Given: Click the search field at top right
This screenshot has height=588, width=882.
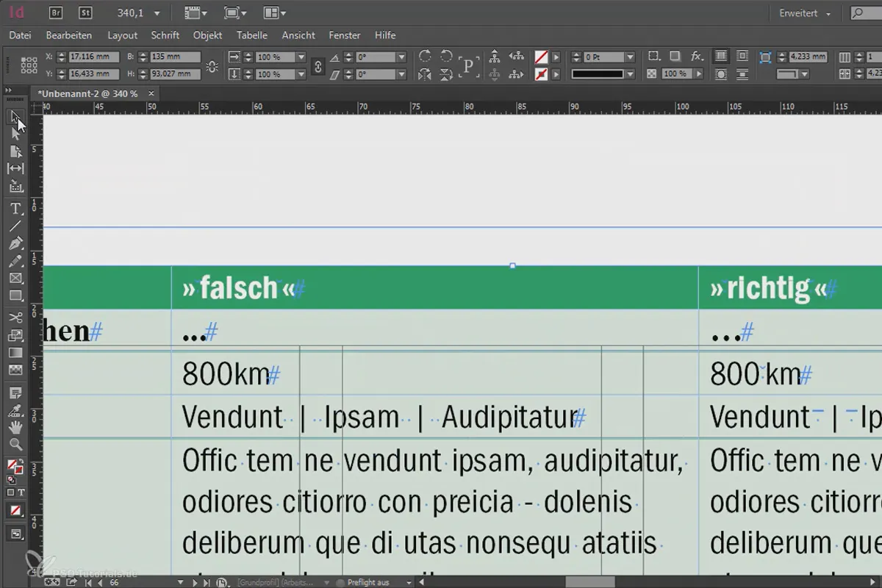Looking at the screenshot, I should pos(867,13).
